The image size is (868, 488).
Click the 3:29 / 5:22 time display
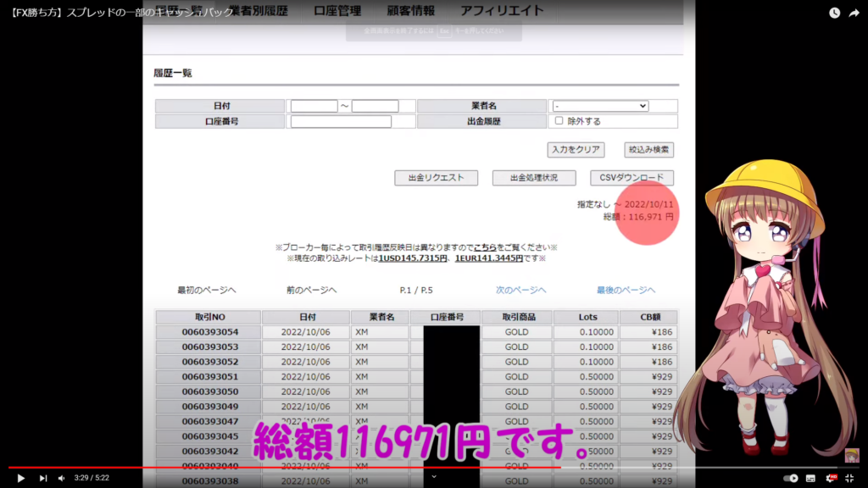pyautogui.click(x=92, y=478)
